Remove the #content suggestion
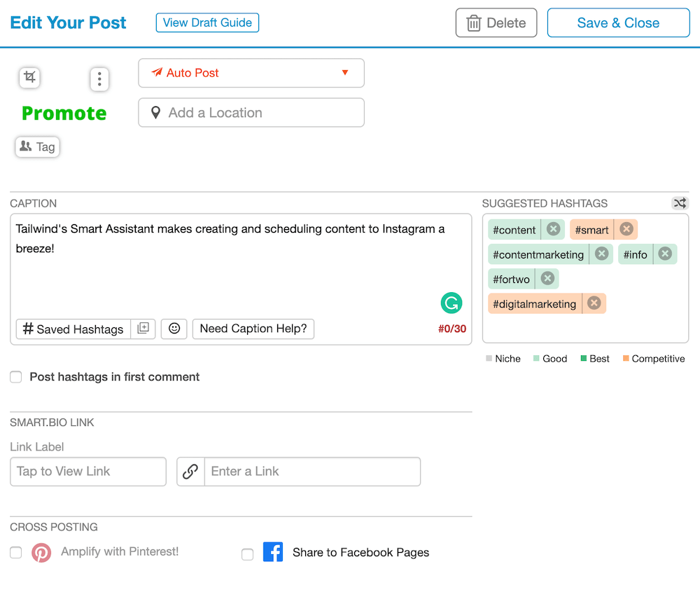The image size is (700, 592). 553,229
